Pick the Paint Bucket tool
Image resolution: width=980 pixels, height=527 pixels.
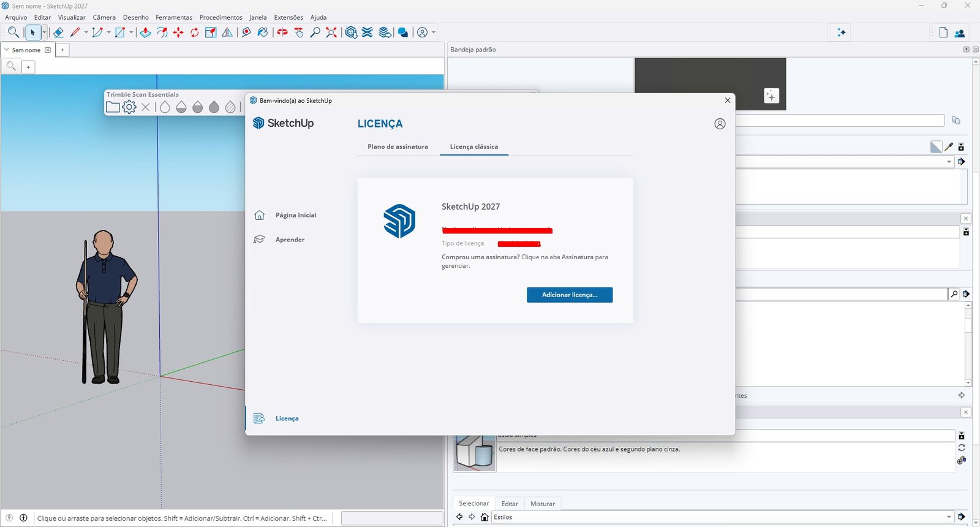click(263, 32)
